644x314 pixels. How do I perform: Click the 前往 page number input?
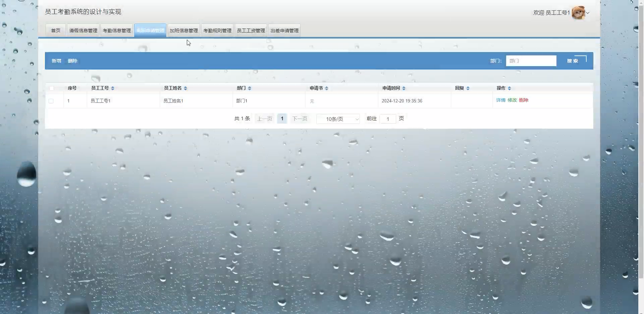point(388,119)
